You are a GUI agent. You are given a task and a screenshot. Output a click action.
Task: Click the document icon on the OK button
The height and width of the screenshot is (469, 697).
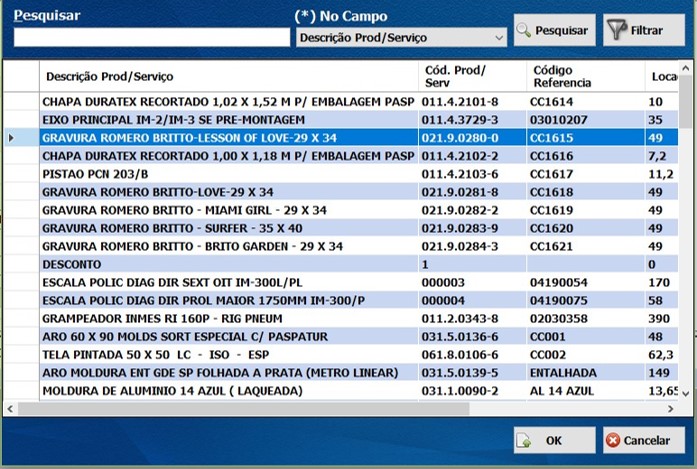click(x=524, y=441)
